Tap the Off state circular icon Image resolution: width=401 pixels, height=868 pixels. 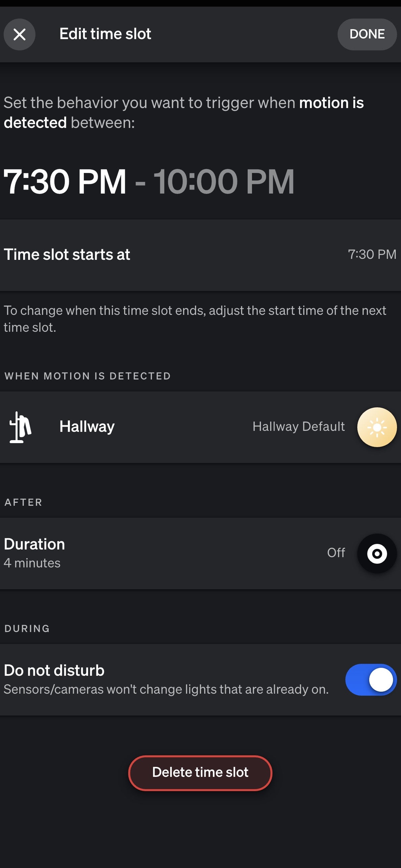[377, 553]
